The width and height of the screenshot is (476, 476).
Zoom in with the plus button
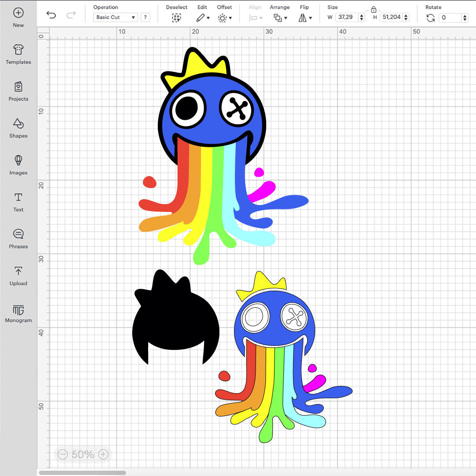(104, 454)
